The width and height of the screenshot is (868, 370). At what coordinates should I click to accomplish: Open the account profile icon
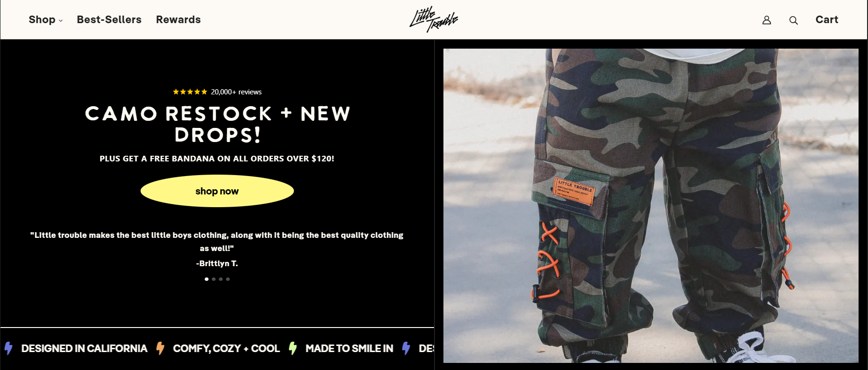tap(767, 20)
